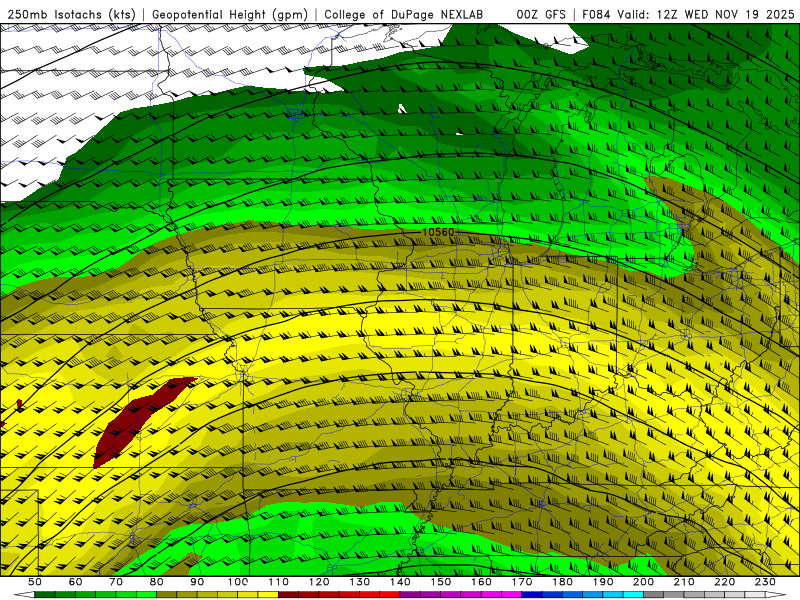The width and height of the screenshot is (800, 600).
Task: Click the legend value 50
Action: pyautogui.click(x=35, y=582)
